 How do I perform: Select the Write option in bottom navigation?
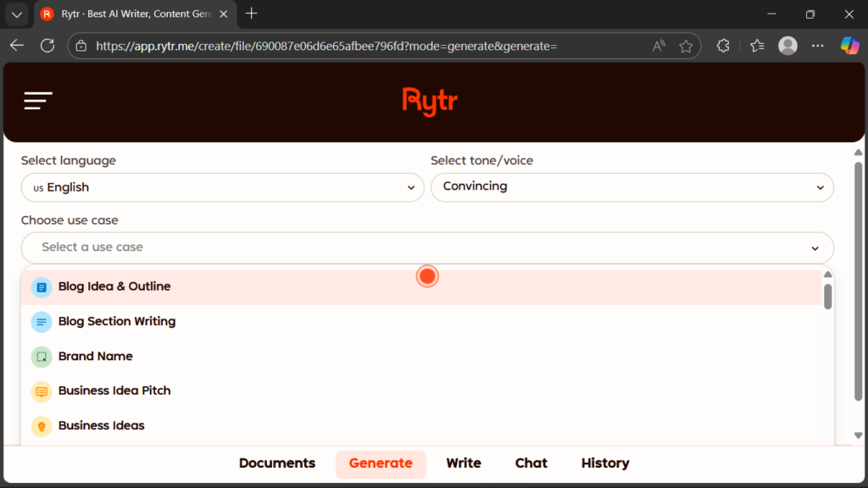pos(463,463)
